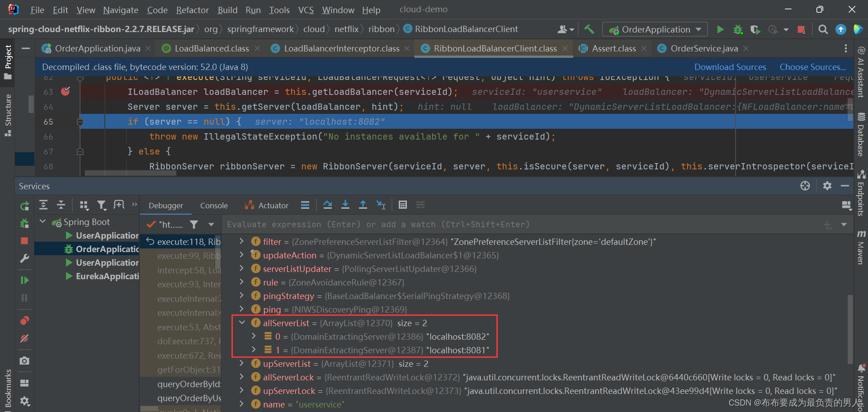Expand element 1 localhost:8081

254,350
